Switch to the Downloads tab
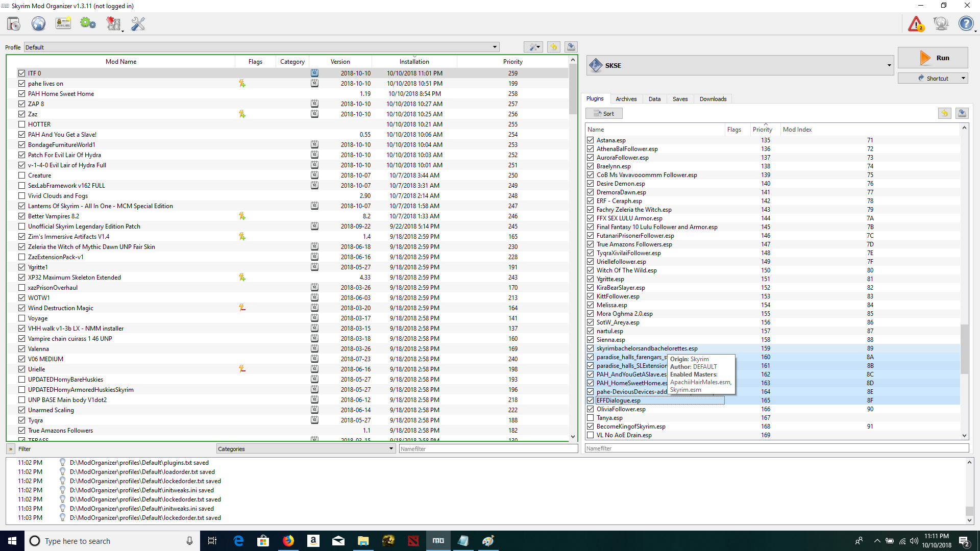 point(713,99)
